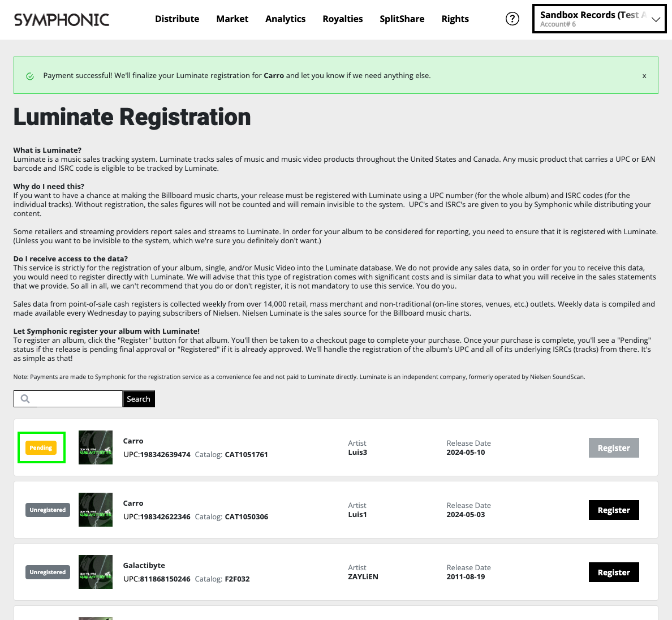This screenshot has height=620, width=672.
Task: Click release date 2024-05-10
Action: 466,453
